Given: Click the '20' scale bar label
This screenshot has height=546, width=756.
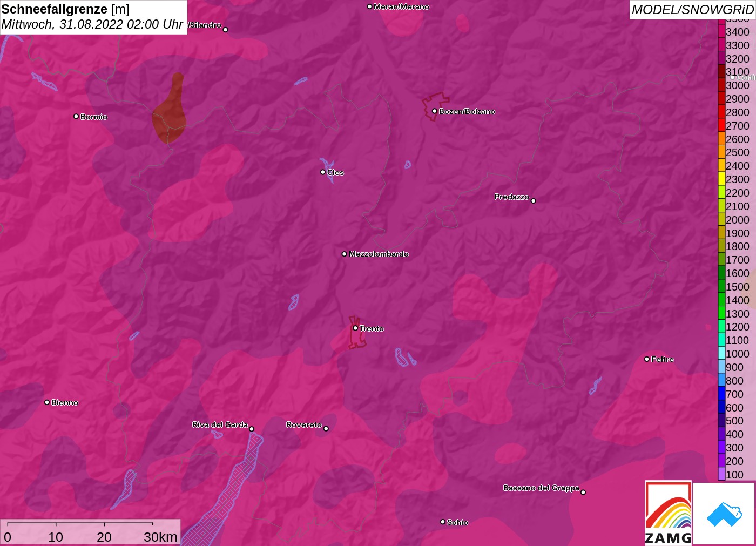Looking at the screenshot, I should [x=104, y=537].
